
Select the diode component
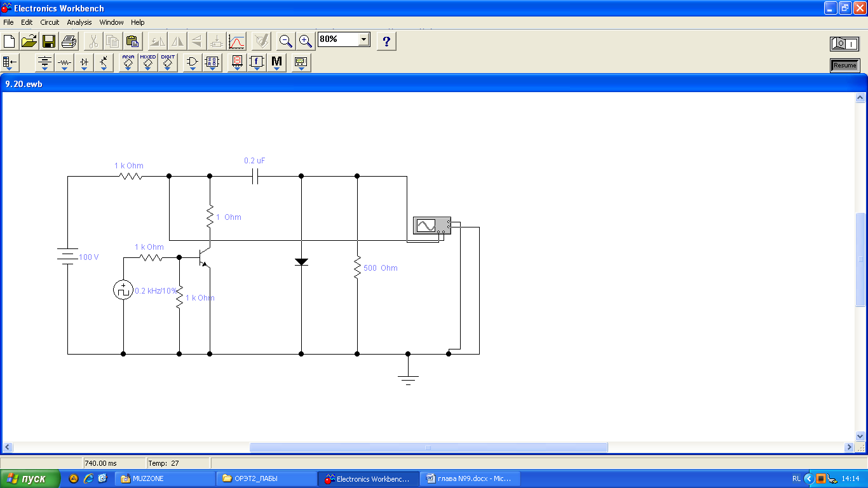point(301,262)
